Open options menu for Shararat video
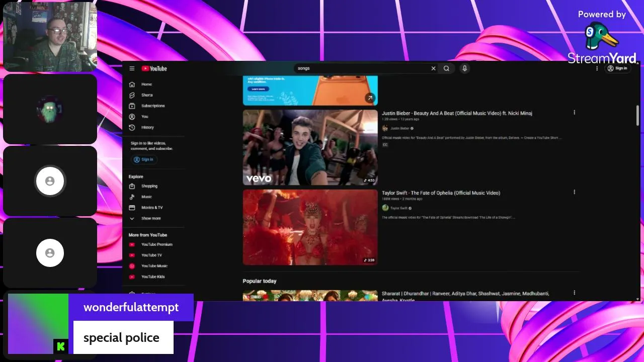Viewport: 644px width, 362px height. coord(574,293)
